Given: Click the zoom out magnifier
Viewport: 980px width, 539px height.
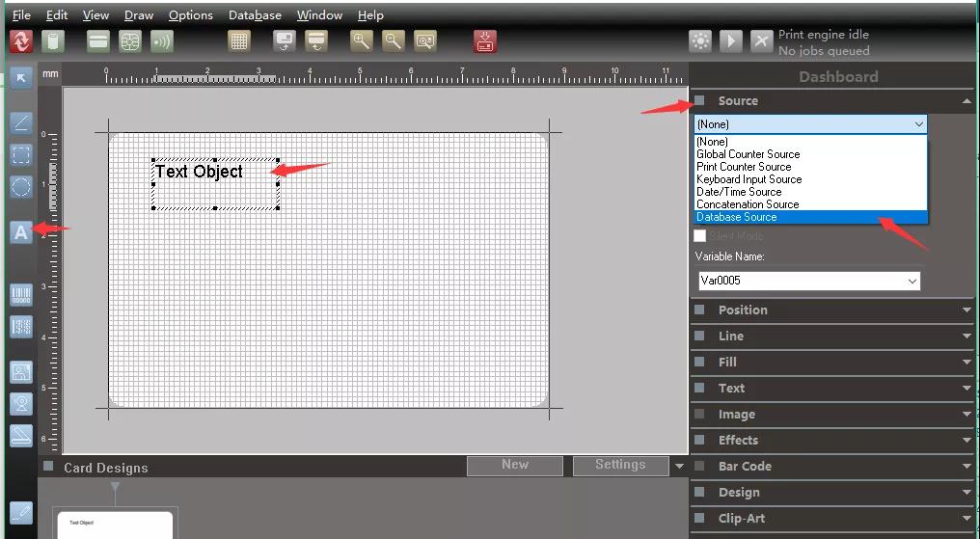Looking at the screenshot, I should pyautogui.click(x=394, y=41).
